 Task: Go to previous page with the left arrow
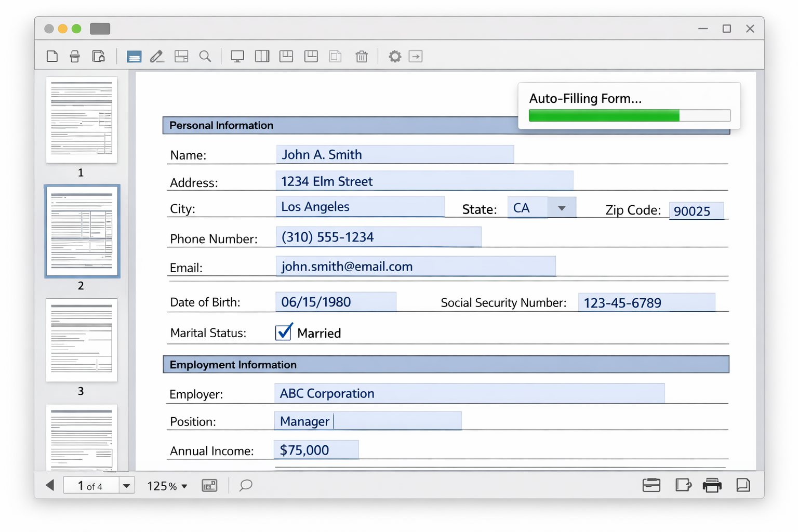[50, 485]
